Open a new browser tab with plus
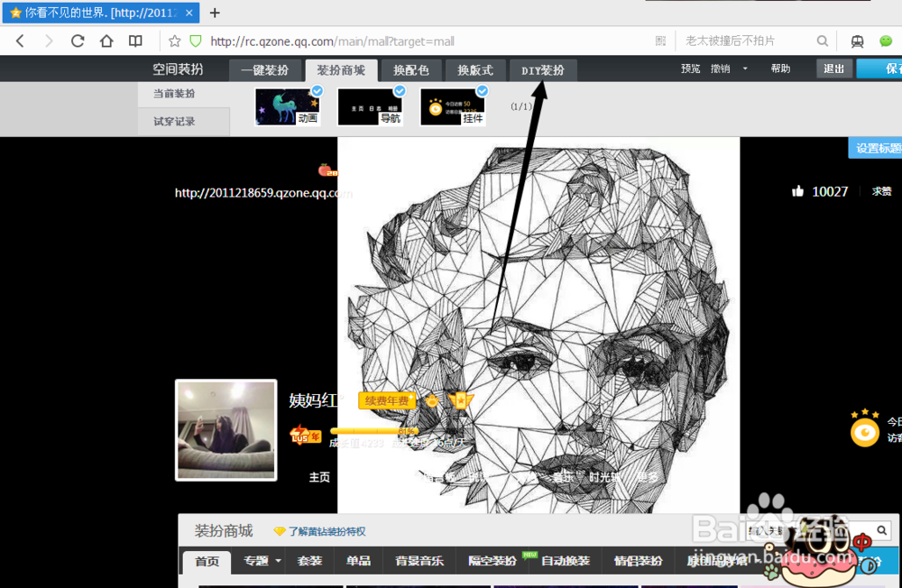This screenshot has height=588, width=902. coord(215,13)
